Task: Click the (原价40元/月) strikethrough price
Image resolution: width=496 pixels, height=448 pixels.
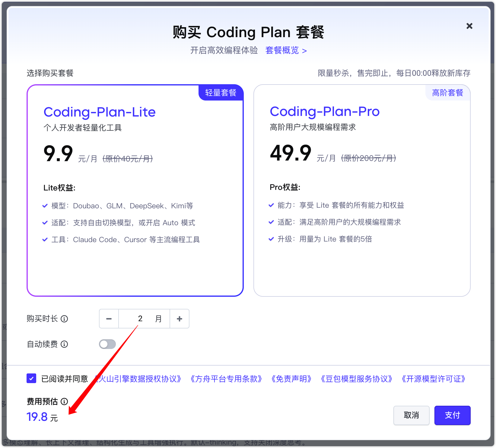Action: click(128, 158)
